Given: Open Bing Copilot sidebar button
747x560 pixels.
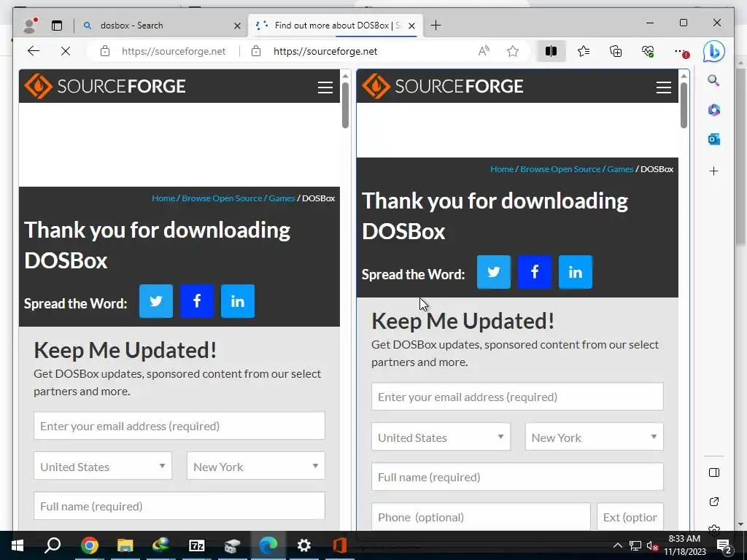Looking at the screenshot, I should click(x=713, y=52).
